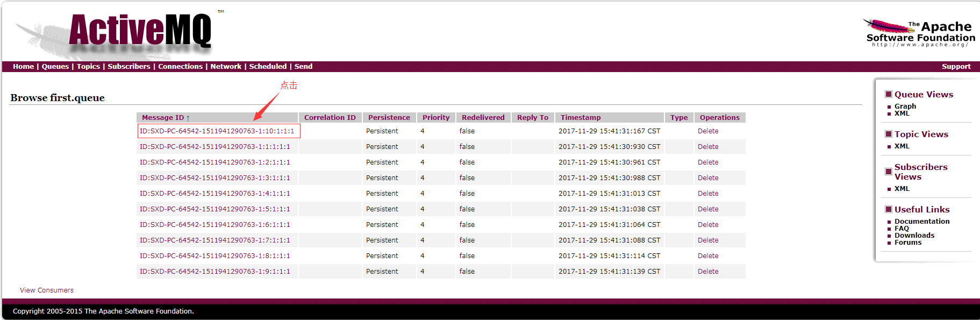Viewport: 980px width, 320px height.
Task: Open message ID ending in 1:8:1:1:1
Action: click(215, 255)
